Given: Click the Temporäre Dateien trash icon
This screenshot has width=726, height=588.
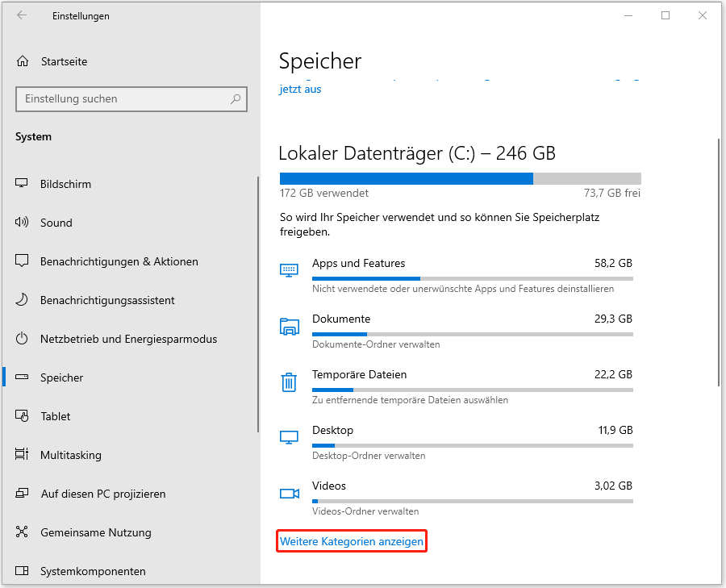Looking at the screenshot, I should pyautogui.click(x=289, y=382).
